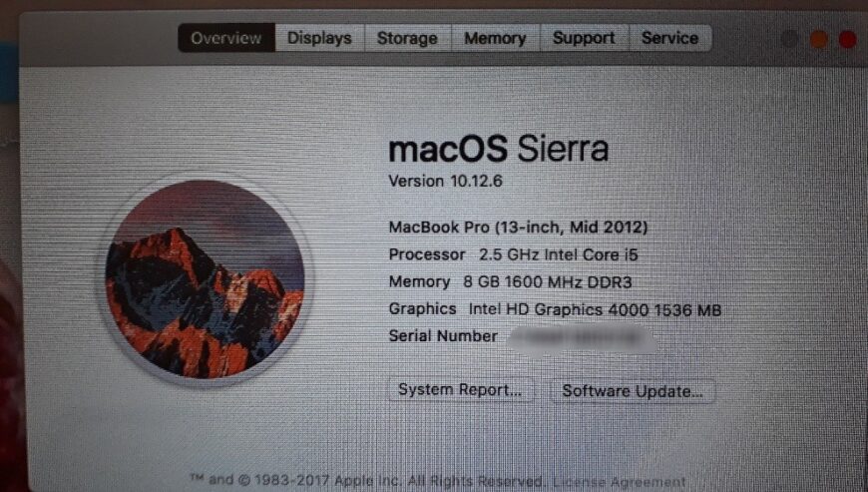The width and height of the screenshot is (868, 492).
Task: Click the macOS Sierra title text
Action: (x=498, y=149)
